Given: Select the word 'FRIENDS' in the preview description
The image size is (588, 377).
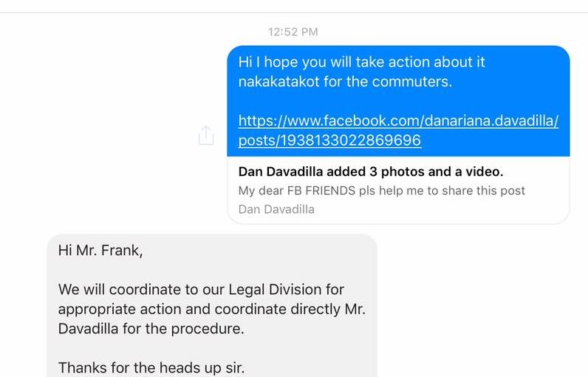Looking at the screenshot, I should tap(330, 191).
